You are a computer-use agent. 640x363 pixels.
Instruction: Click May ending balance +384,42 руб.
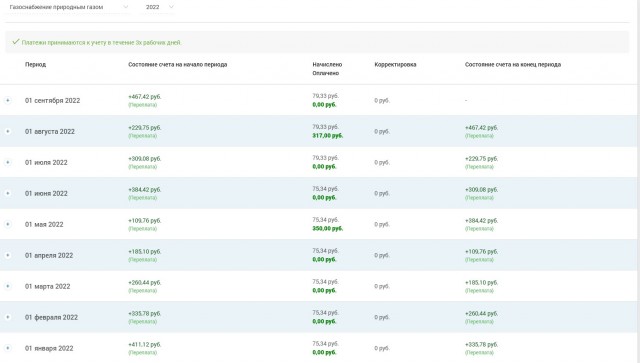coord(481,220)
